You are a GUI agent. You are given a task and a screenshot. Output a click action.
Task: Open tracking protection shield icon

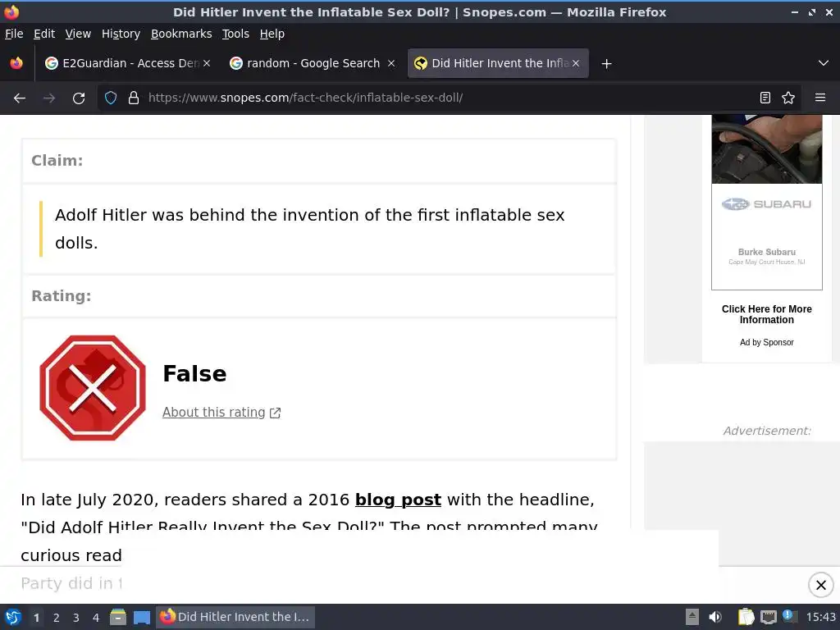111,98
